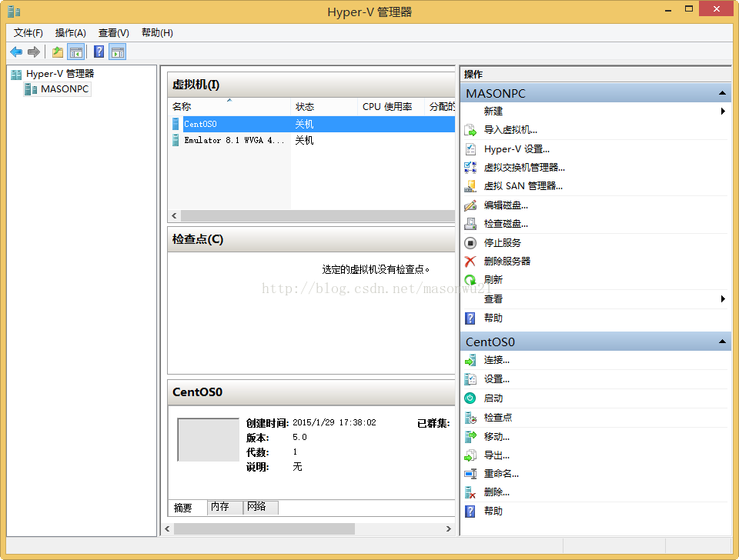Click the green 刷新 refresh icon
Image resolution: width=739 pixels, height=560 pixels.
470,280
